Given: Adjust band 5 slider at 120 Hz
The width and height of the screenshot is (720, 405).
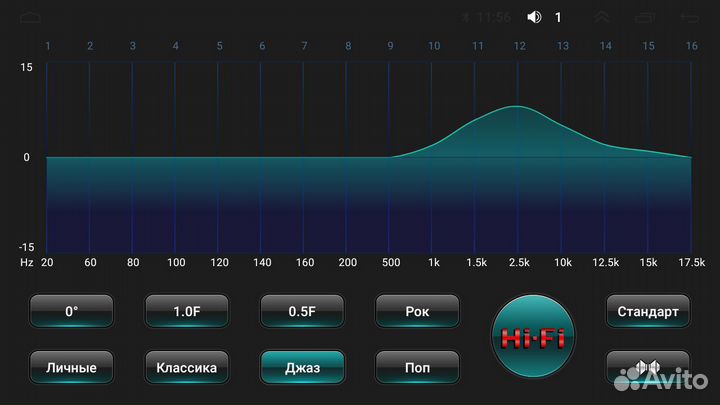Looking at the screenshot, I should [218, 157].
